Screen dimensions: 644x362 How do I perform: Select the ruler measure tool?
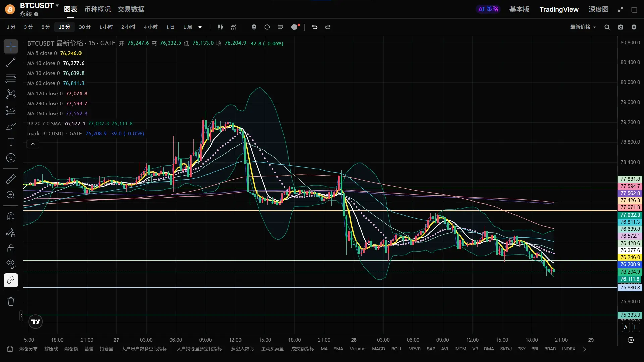click(11, 179)
